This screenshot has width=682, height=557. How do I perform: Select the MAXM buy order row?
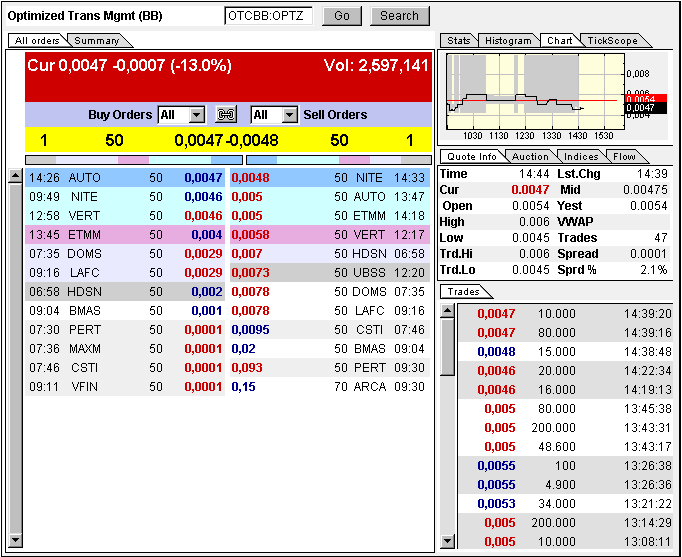[x=125, y=349]
